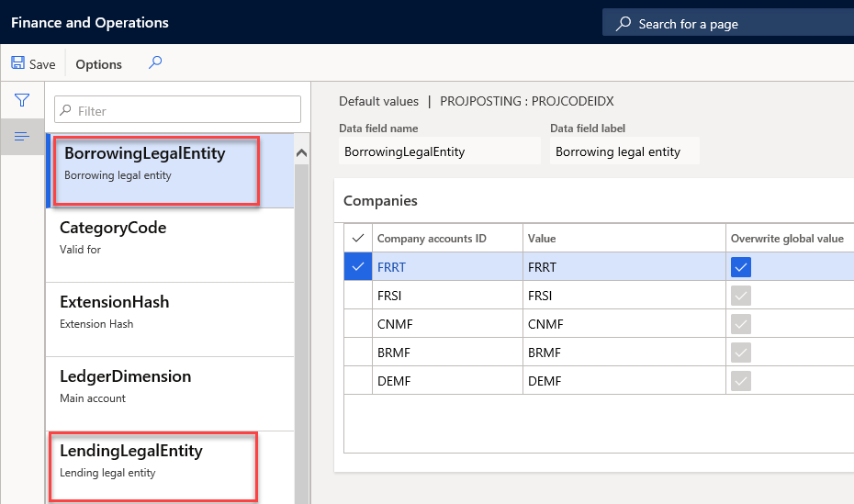Click the search page magnifier icon
The width and height of the screenshot is (854, 504).
624,24
